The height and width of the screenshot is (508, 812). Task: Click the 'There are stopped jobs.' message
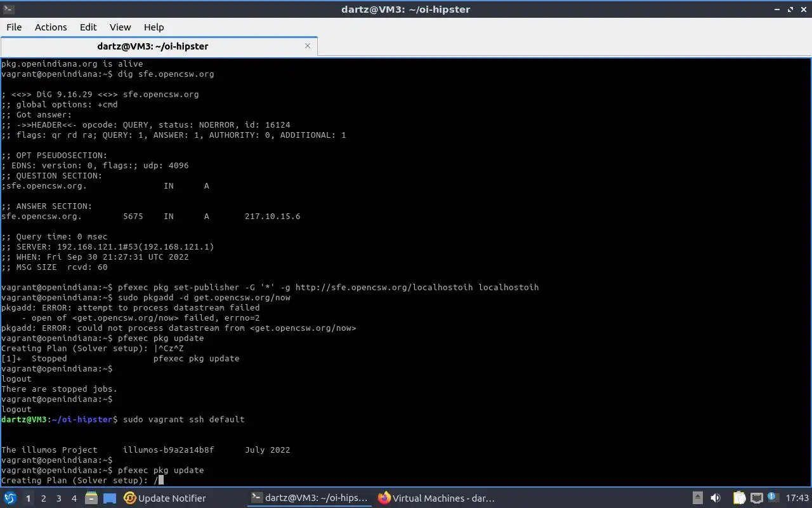60,389
